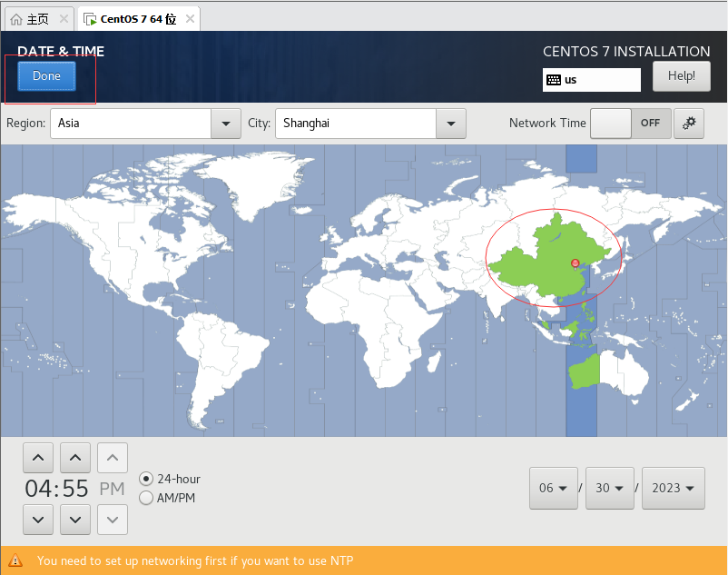728x575 pixels.
Task: Click the keyboard icon next to us
Action: click(554, 80)
